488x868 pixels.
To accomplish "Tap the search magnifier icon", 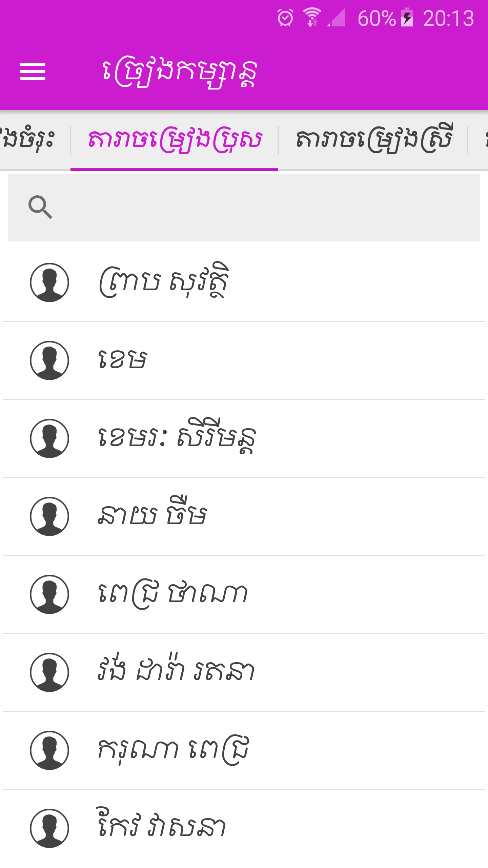I will 40,207.
